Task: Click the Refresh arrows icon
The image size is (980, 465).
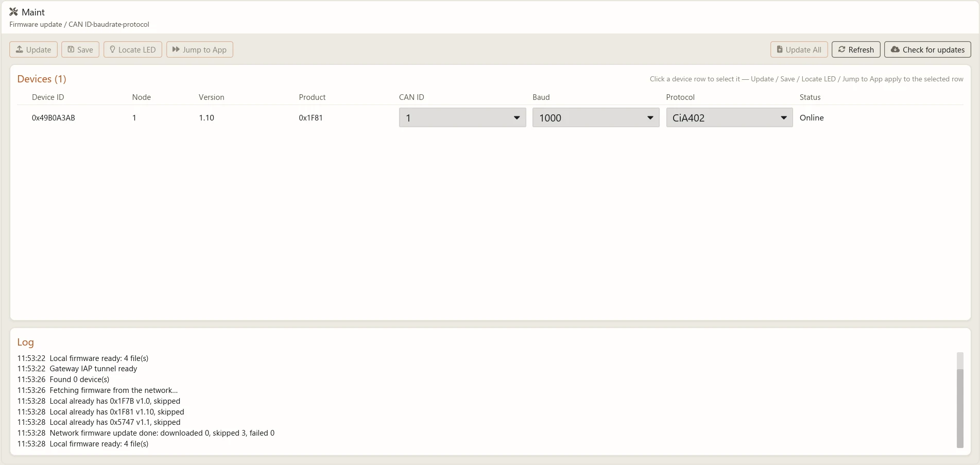Action: [x=841, y=49]
